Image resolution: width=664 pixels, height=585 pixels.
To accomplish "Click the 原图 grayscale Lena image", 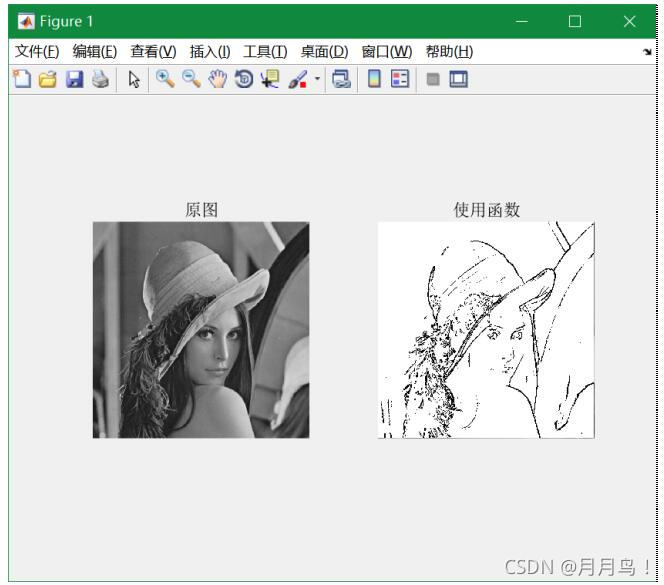I will point(201,330).
